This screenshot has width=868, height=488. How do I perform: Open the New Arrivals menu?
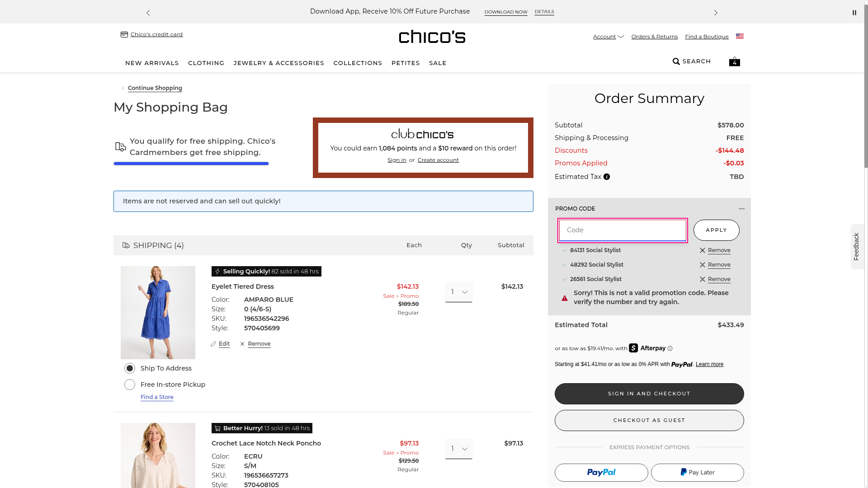coord(152,63)
